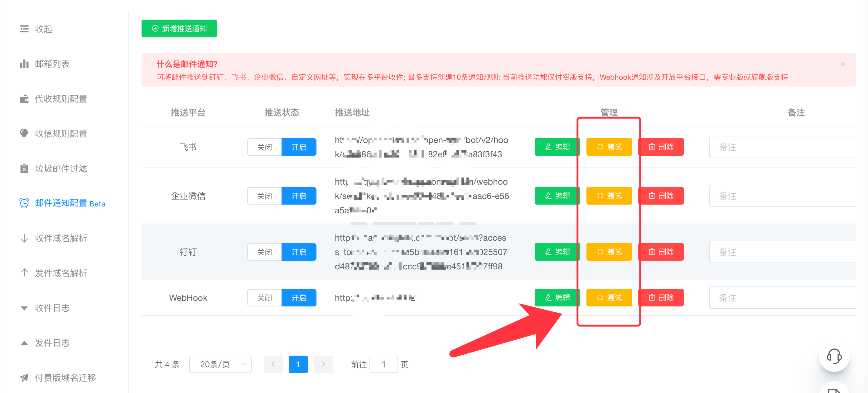
Task: Set 钉钉 push status to 开启
Action: point(299,252)
